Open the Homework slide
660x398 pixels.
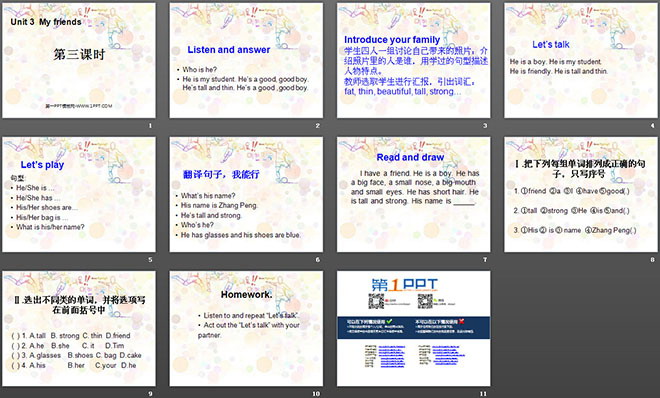[246, 329]
